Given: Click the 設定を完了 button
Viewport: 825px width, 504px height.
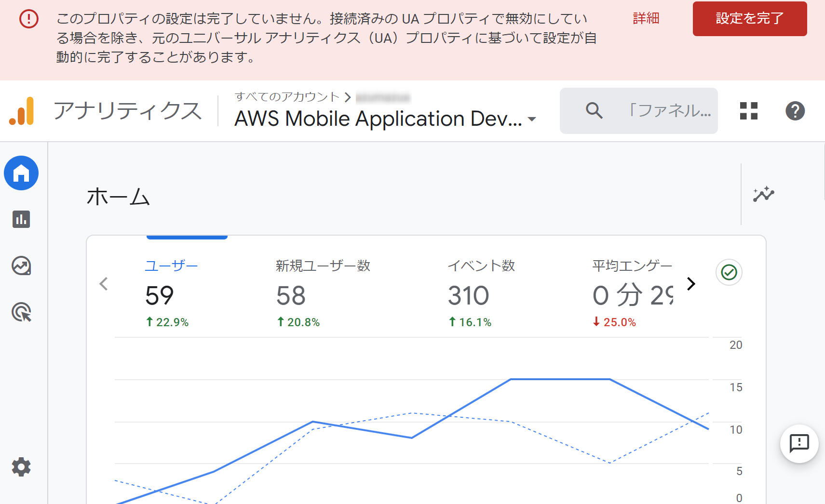Looking at the screenshot, I should (x=750, y=19).
